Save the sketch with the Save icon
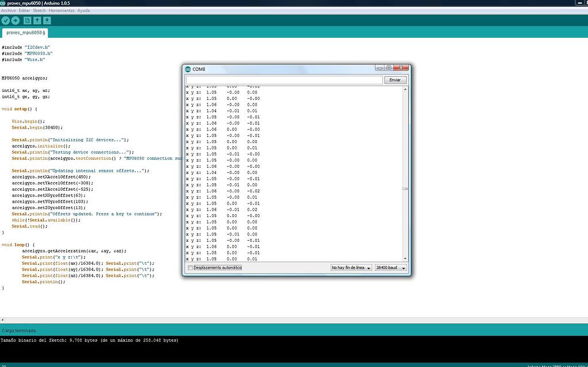 pyautogui.click(x=47, y=21)
